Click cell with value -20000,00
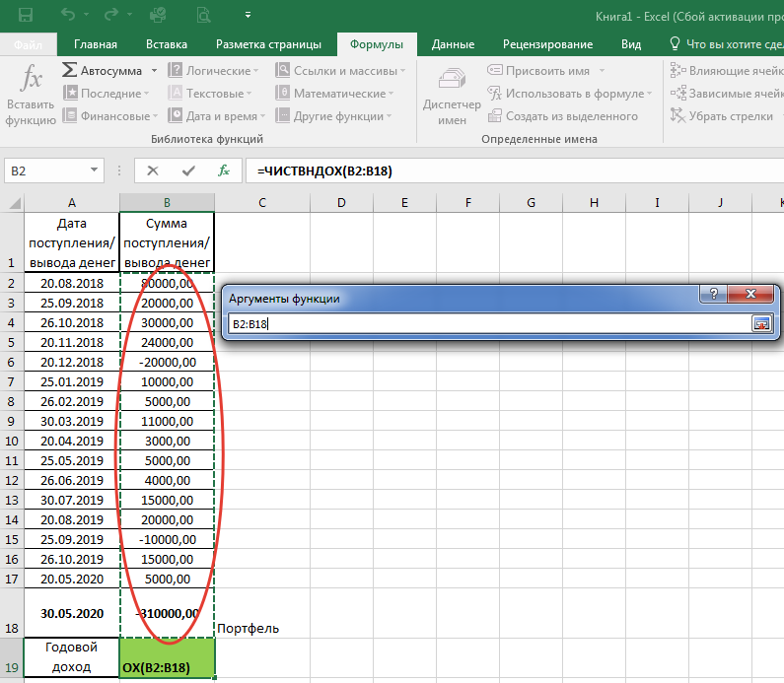Screen dimensions: 784x683 (167, 363)
